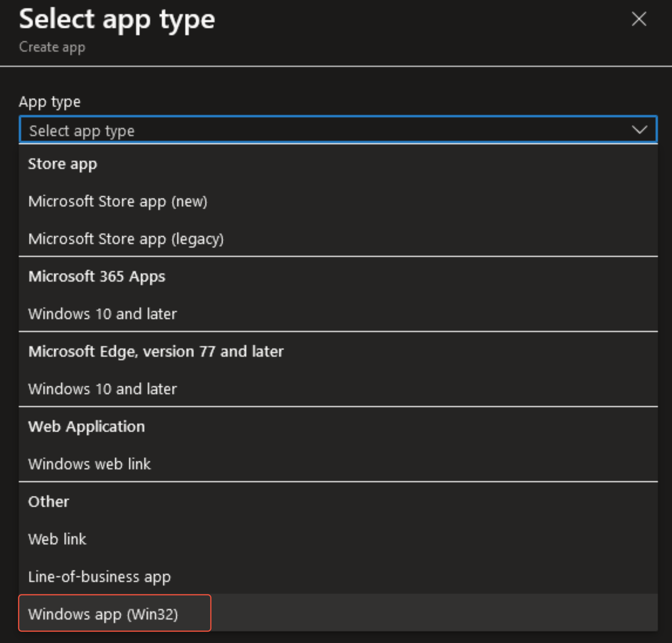Choose Microsoft Store app (new) option

(x=118, y=202)
